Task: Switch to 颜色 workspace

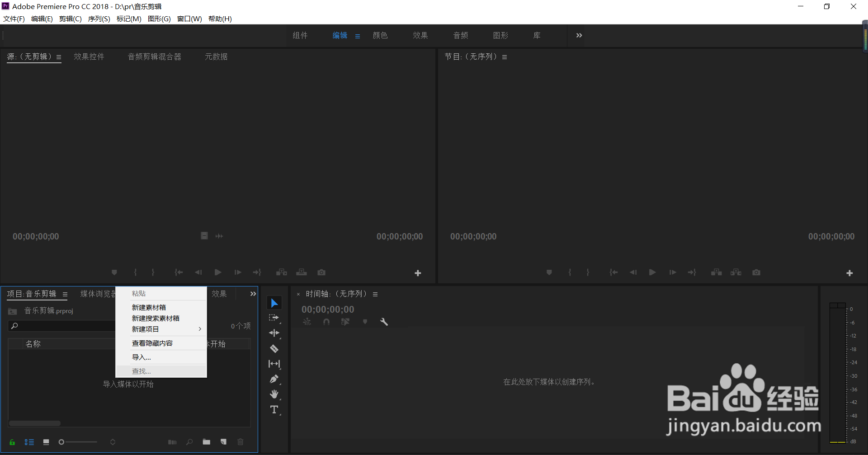Action: (x=380, y=35)
